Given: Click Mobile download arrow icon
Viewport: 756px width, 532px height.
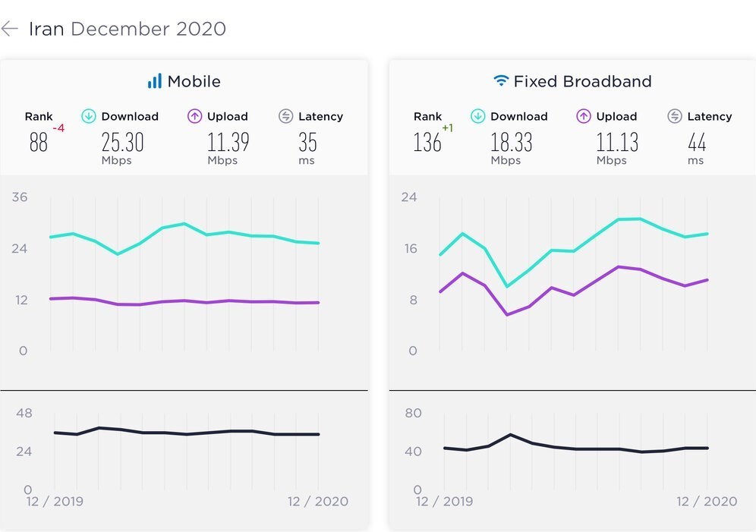Looking at the screenshot, I should [89, 116].
